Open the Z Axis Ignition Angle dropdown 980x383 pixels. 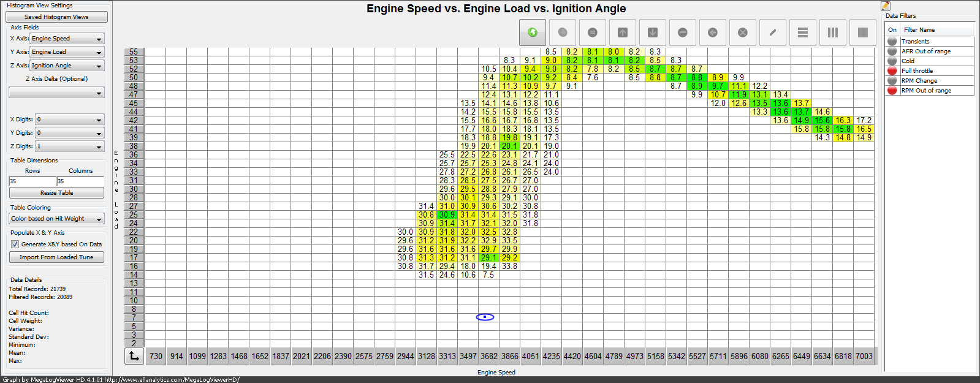point(67,66)
